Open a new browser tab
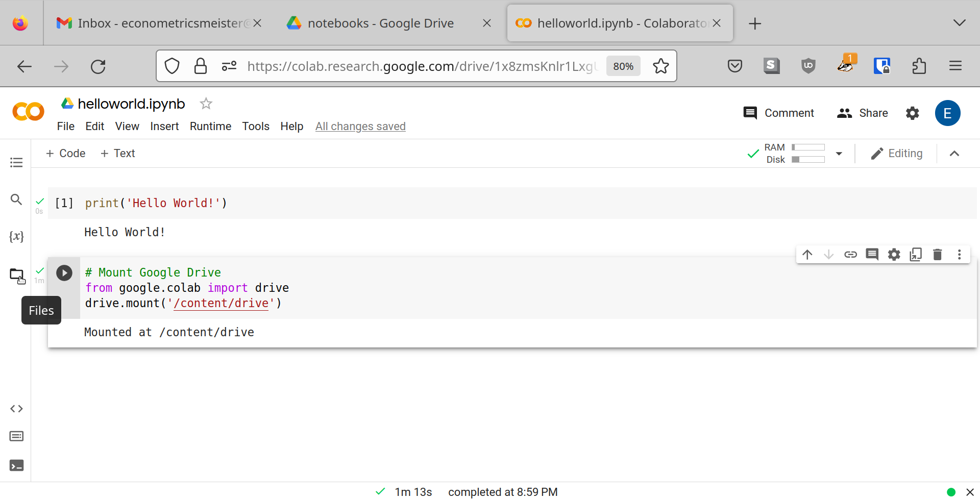Screen dimensions: 980x500 755,23
